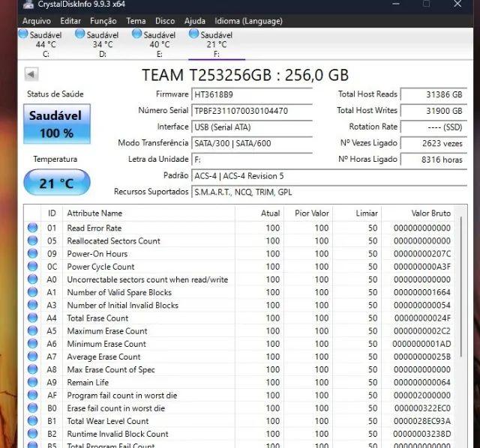
Task: Open the Ajuda menu
Action: [195, 21]
